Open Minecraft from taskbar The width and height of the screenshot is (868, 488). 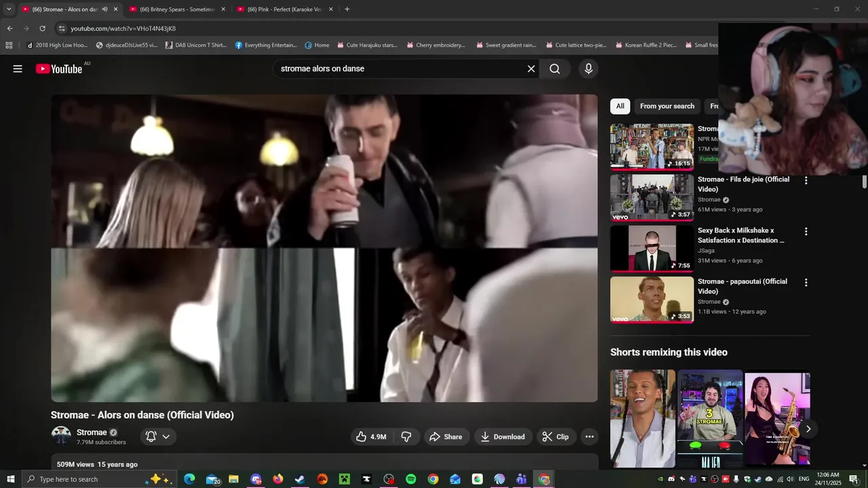click(344, 479)
